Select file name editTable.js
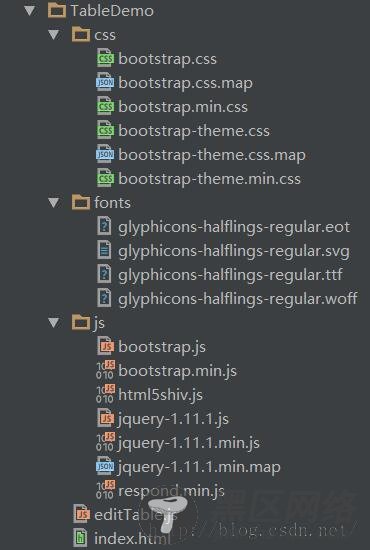Screen dimensions: 370x550 coord(136,515)
